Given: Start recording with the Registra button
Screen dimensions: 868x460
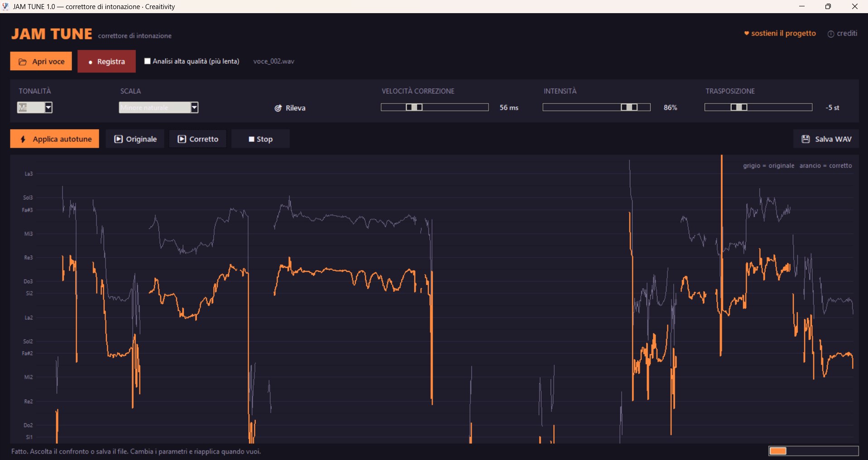Looking at the screenshot, I should tap(106, 61).
